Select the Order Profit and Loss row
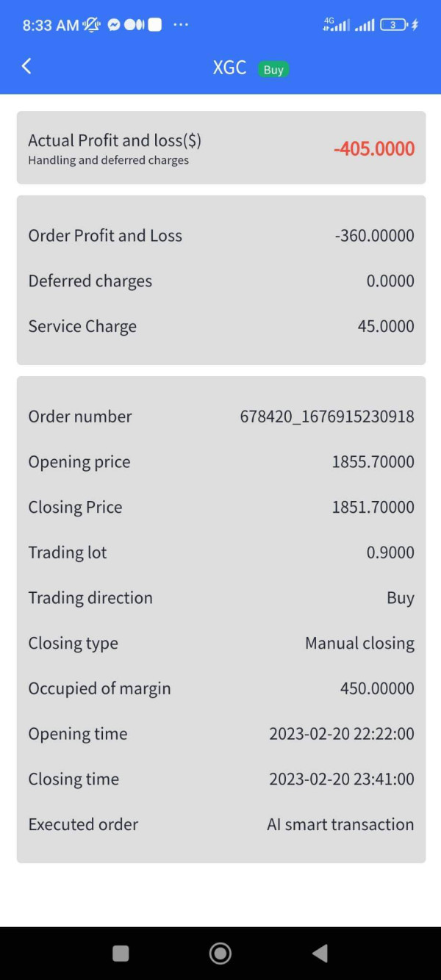 point(220,236)
